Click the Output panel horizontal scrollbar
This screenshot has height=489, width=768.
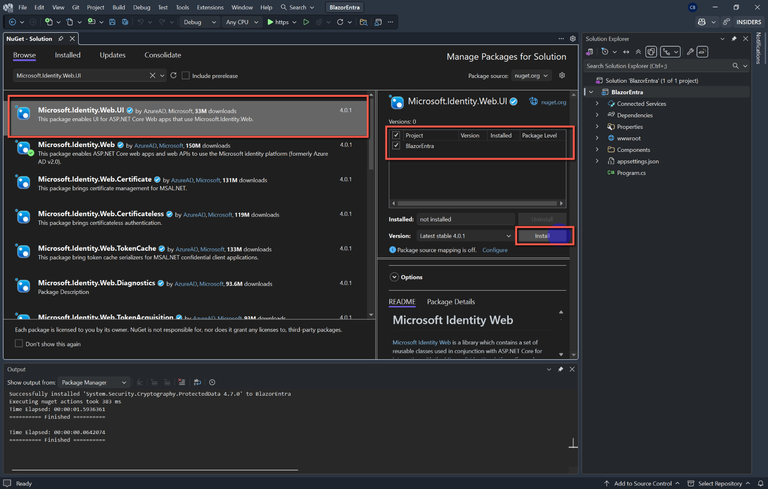[x=150, y=469]
